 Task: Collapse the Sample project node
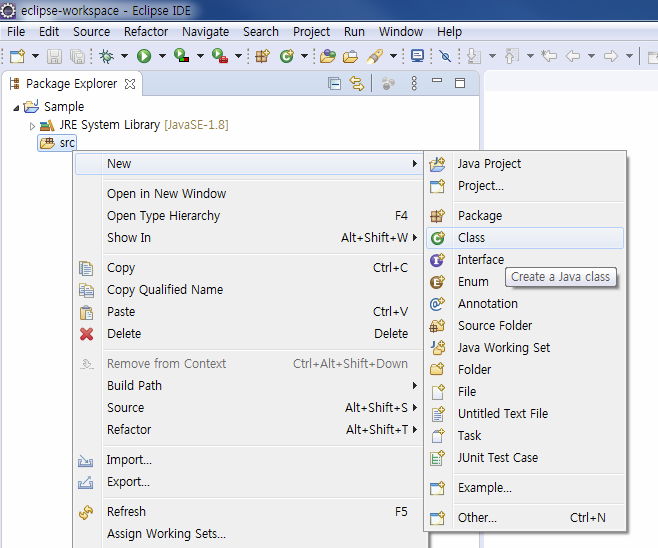16,108
